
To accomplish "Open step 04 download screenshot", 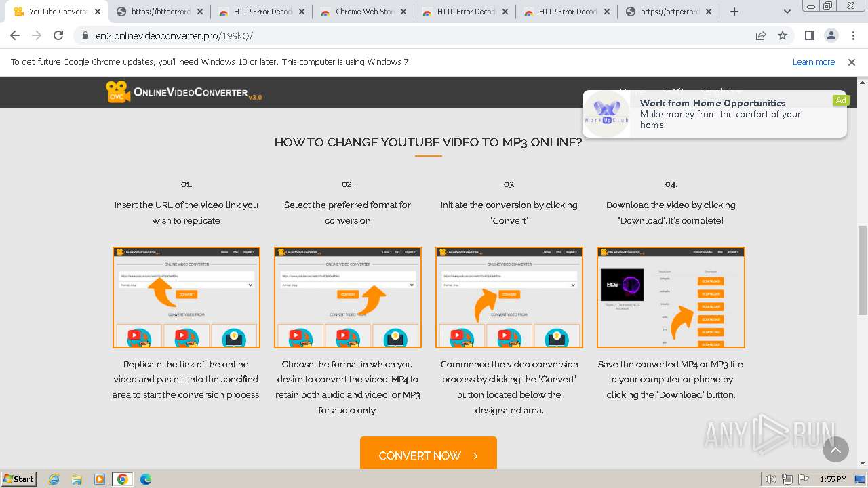I will point(671,298).
